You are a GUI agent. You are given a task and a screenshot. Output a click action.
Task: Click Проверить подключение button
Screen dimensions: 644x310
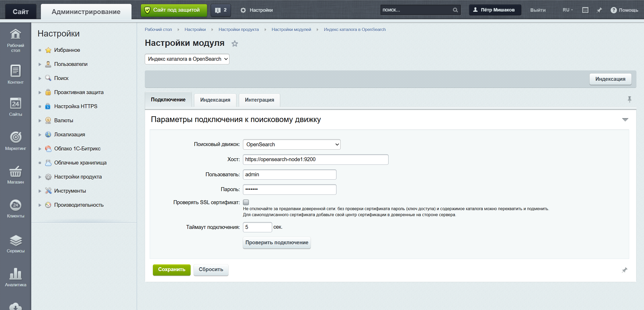pyautogui.click(x=277, y=243)
